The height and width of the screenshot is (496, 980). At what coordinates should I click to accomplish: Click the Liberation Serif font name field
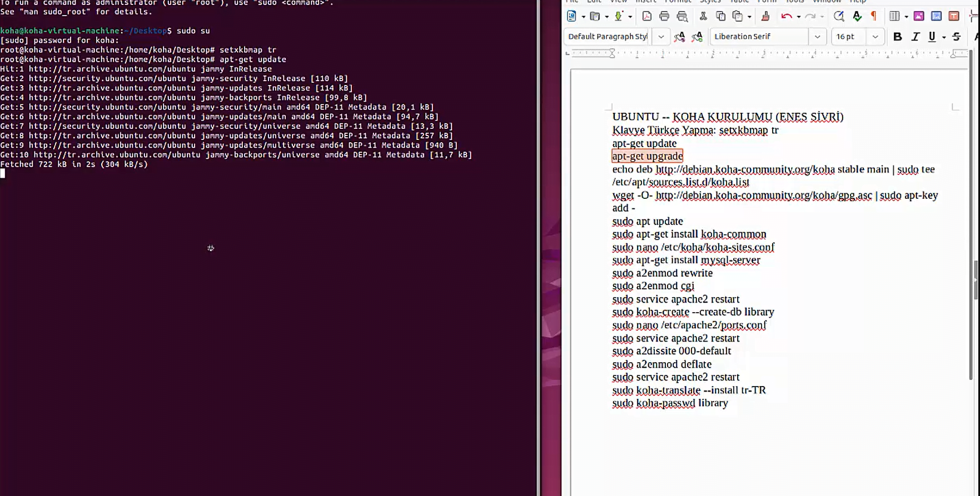[x=760, y=37]
